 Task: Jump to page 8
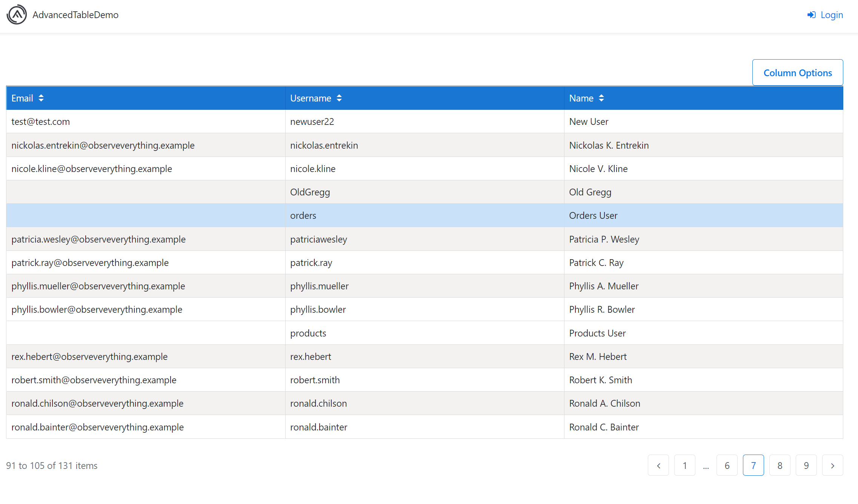(x=780, y=466)
